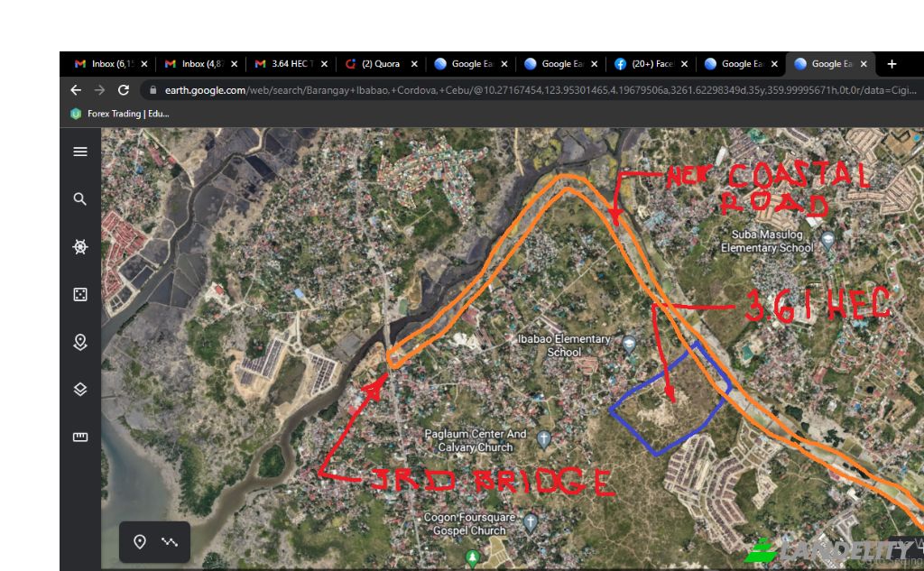Open Voyager ship's wheel icon
This screenshot has width=924, height=571.
point(80,246)
